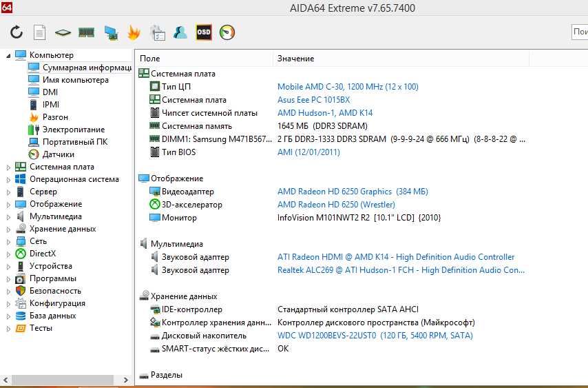Select Разгон in the tree

click(55, 117)
